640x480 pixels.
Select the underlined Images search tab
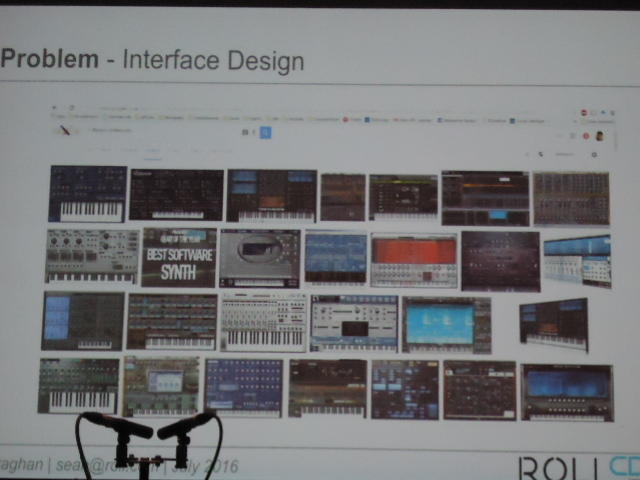[152, 152]
